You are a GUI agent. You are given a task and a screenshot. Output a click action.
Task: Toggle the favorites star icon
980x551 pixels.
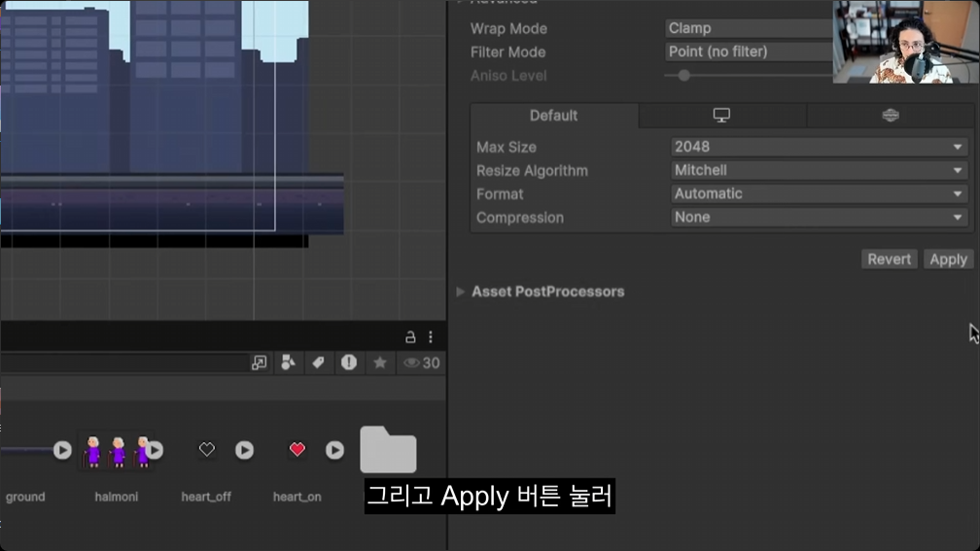[x=379, y=363]
